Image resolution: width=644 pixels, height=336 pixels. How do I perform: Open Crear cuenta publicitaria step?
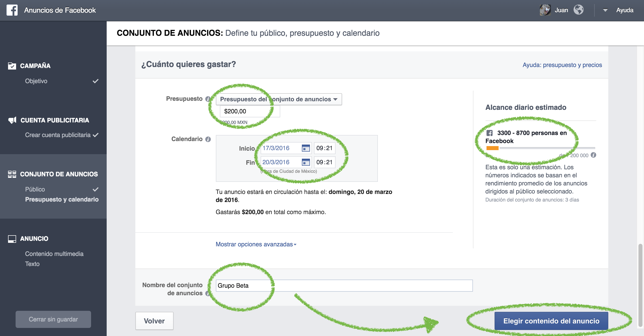(x=58, y=135)
